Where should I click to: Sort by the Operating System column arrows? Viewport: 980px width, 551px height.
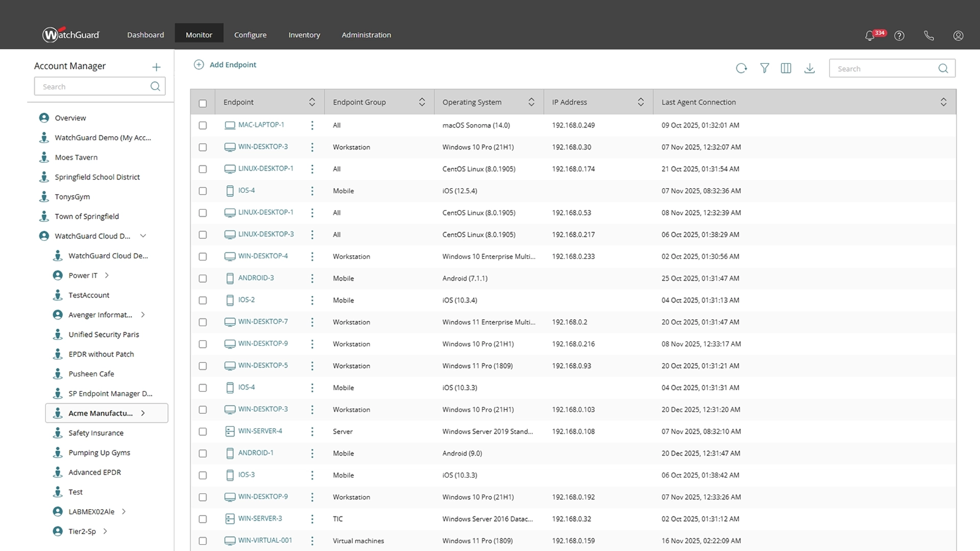(x=531, y=102)
